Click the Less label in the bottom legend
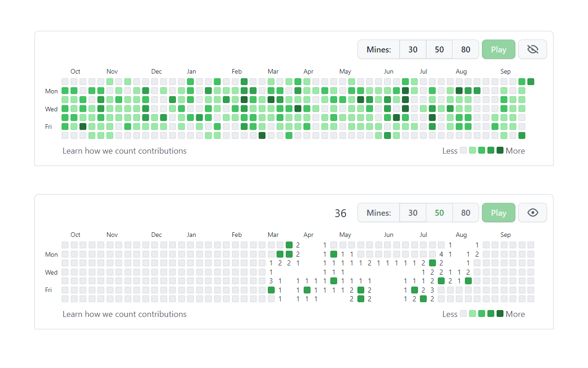 pyautogui.click(x=449, y=314)
